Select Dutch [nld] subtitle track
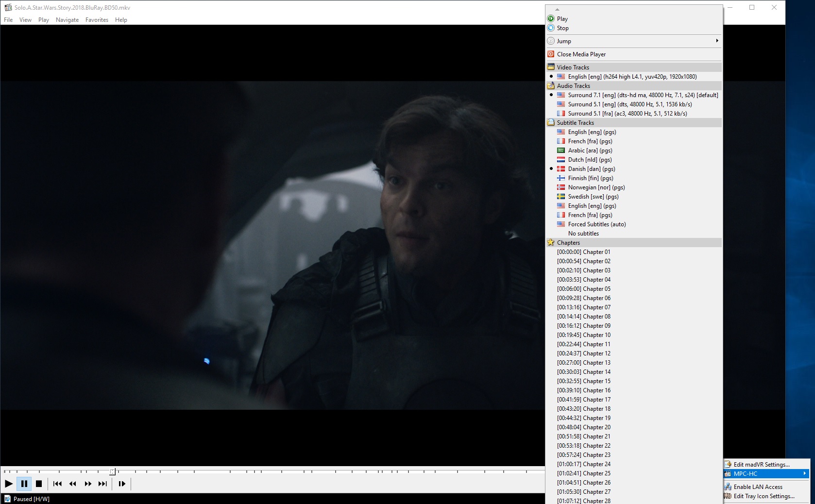This screenshot has height=504, width=815. [634, 160]
